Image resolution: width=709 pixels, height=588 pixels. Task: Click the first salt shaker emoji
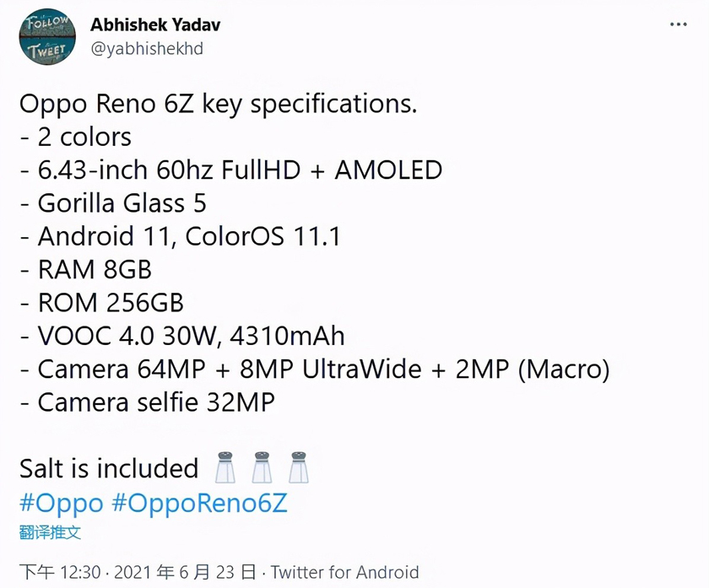(x=225, y=467)
